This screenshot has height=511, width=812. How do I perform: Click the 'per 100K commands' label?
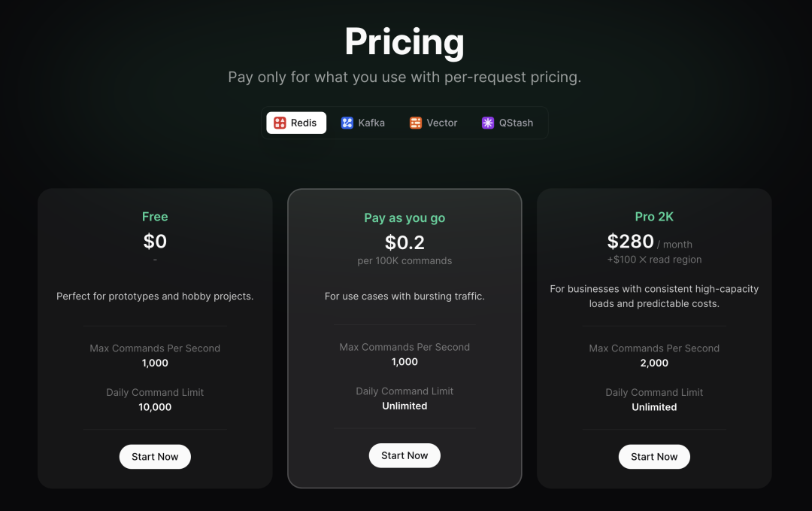click(x=404, y=260)
